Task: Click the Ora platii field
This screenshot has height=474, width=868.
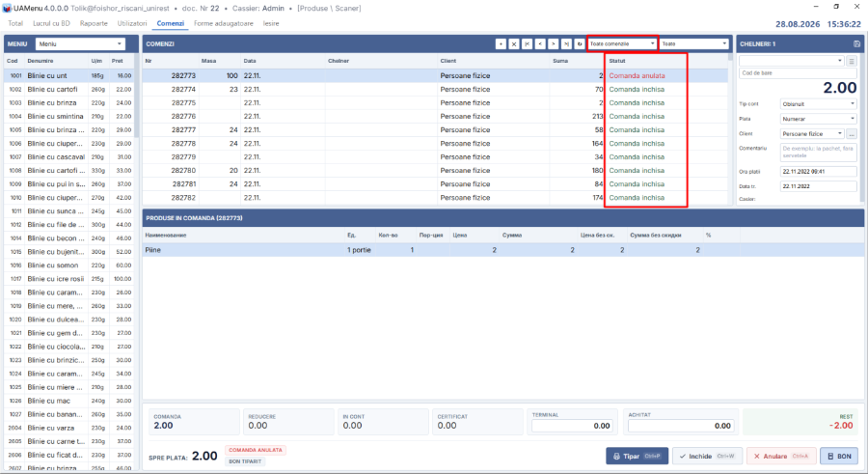Action: (818, 171)
